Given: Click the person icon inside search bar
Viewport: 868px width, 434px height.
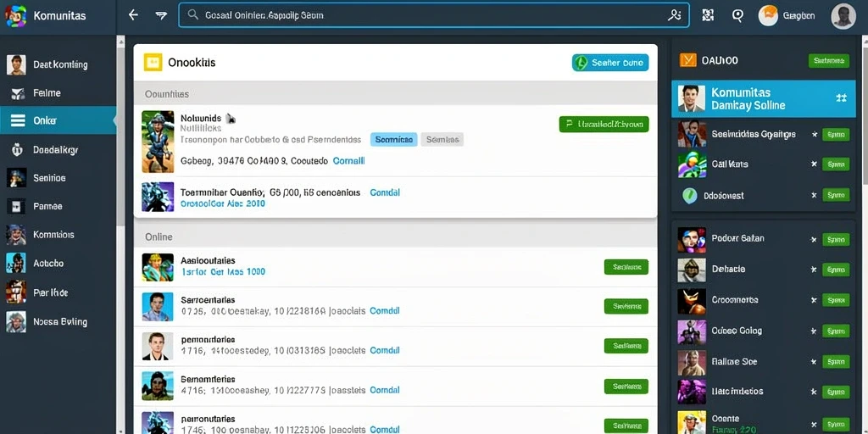Looking at the screenshot, I should click(x=674, y=15).
